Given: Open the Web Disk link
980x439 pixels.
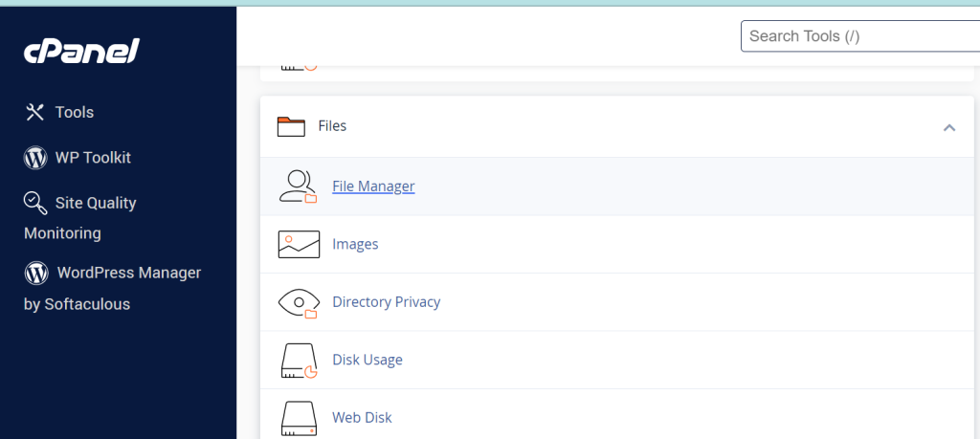Looking at the screenshot, I should point(362,417).
